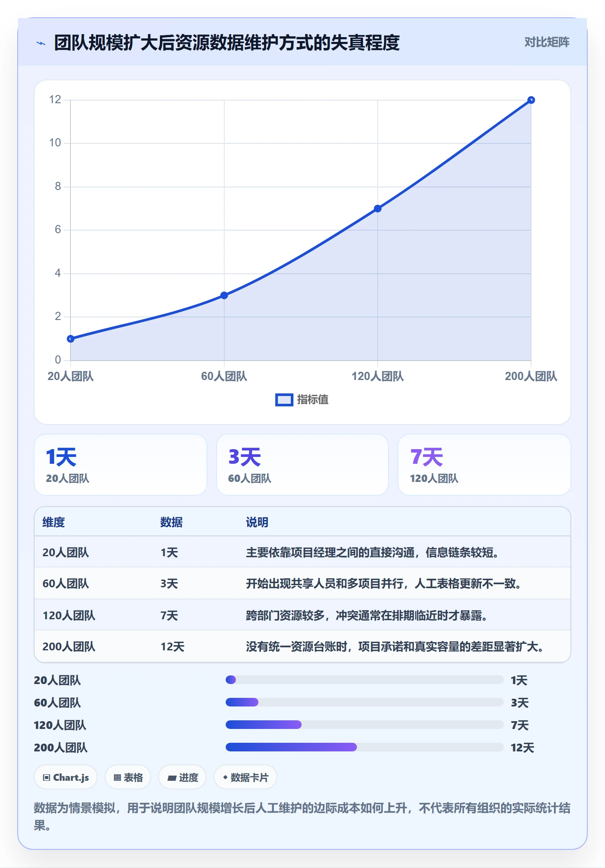Image resolution: width=605 pixels, height=868 pixels.
Task: Click the 120人团队 progress bar
Action: point(365,725)
